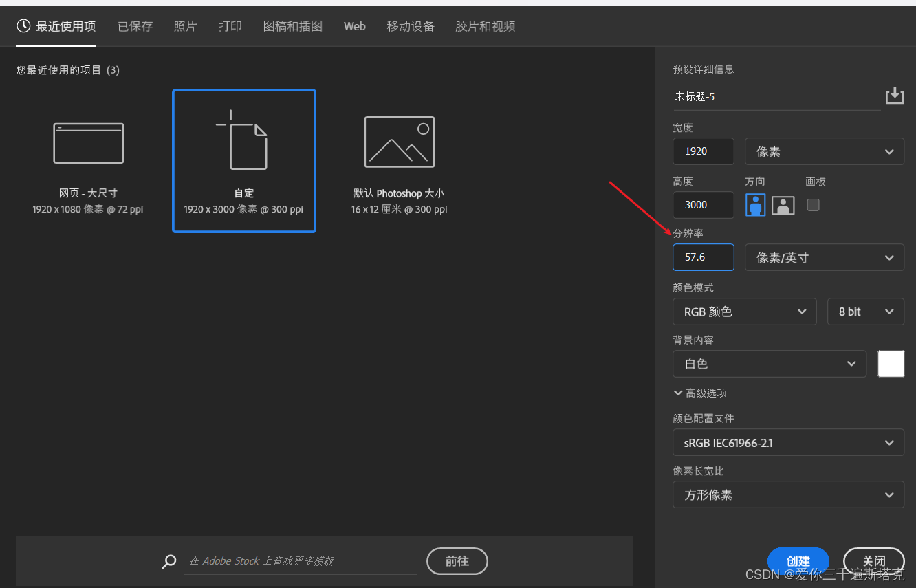Click the 前往 go button
Viewport: 916px width, 588px height.
point(457,561)
